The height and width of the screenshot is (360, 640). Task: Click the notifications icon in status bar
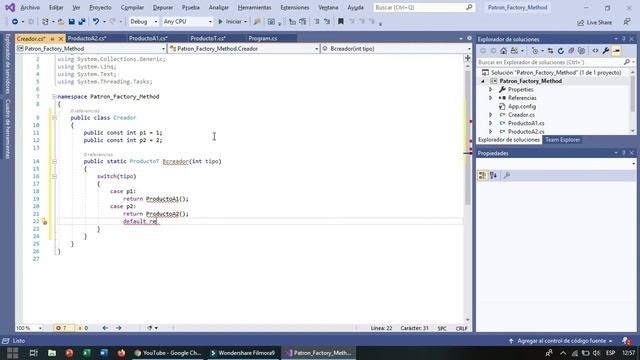coord(626,340)
